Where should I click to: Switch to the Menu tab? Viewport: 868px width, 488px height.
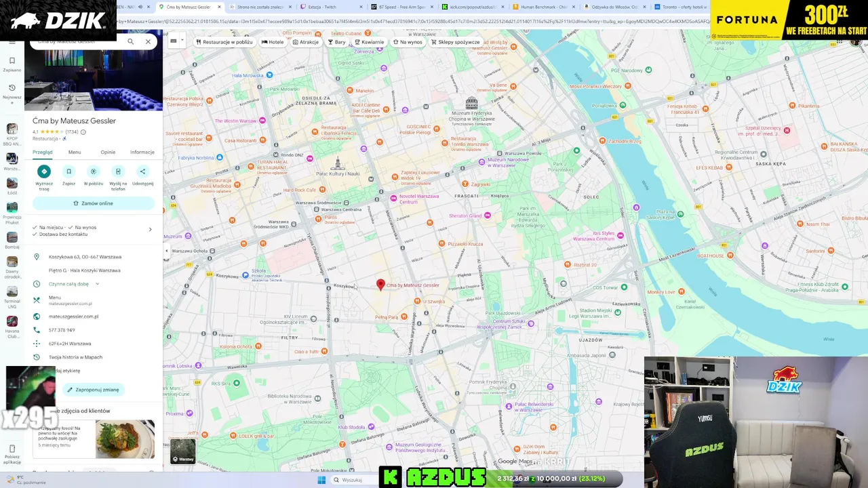tap(75, 152)
